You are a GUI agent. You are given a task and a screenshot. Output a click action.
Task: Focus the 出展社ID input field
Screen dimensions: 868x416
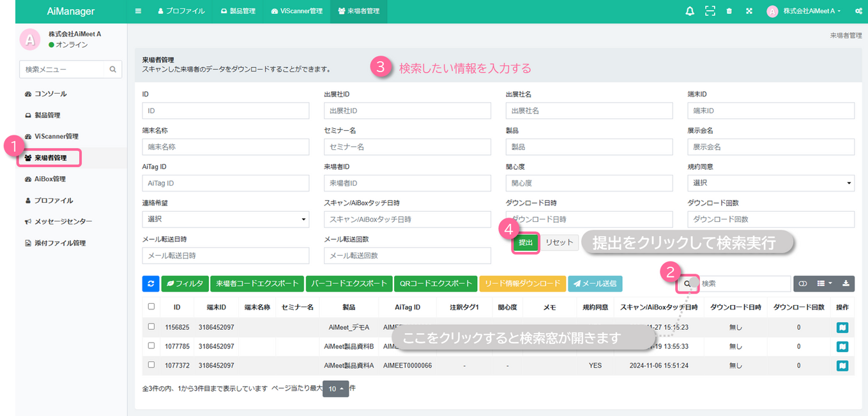coord(407,110)
